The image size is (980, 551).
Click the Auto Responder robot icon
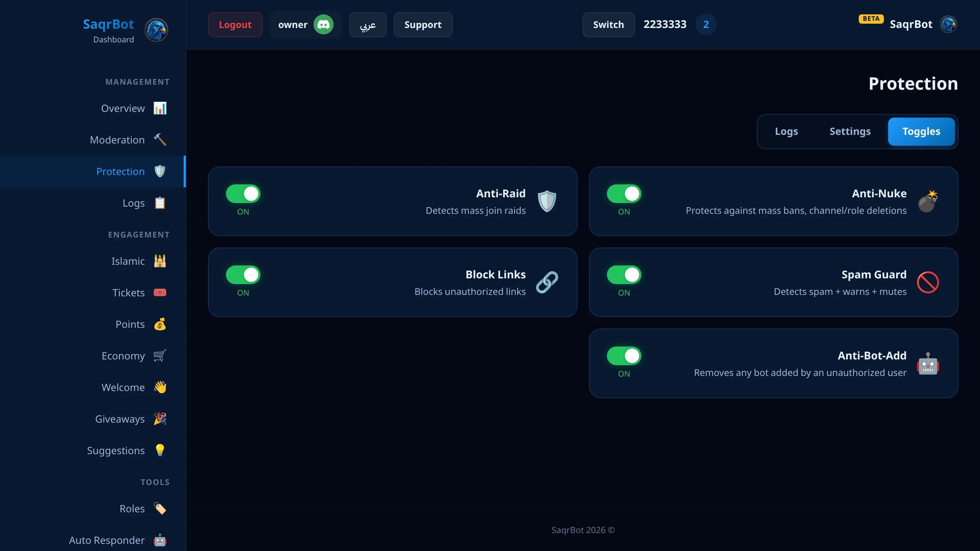point(160,540)
